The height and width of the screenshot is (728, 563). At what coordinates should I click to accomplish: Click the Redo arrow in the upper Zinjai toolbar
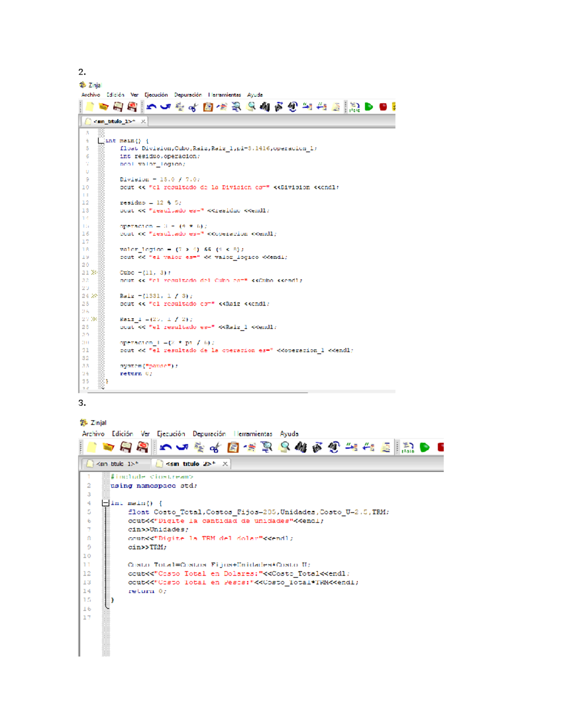166,107
